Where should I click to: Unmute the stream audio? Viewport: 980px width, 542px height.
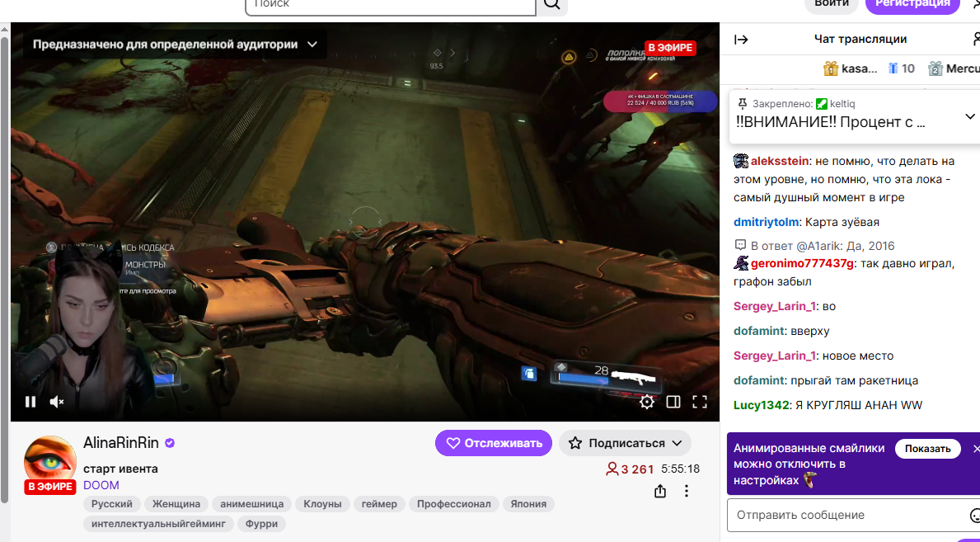tap(57, 402)
